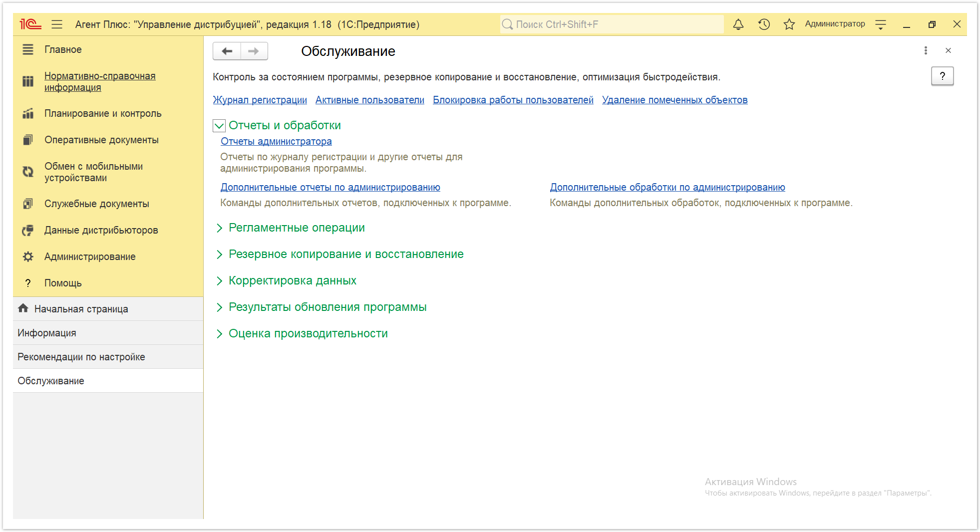Select Администрирование section

(90, 257)
